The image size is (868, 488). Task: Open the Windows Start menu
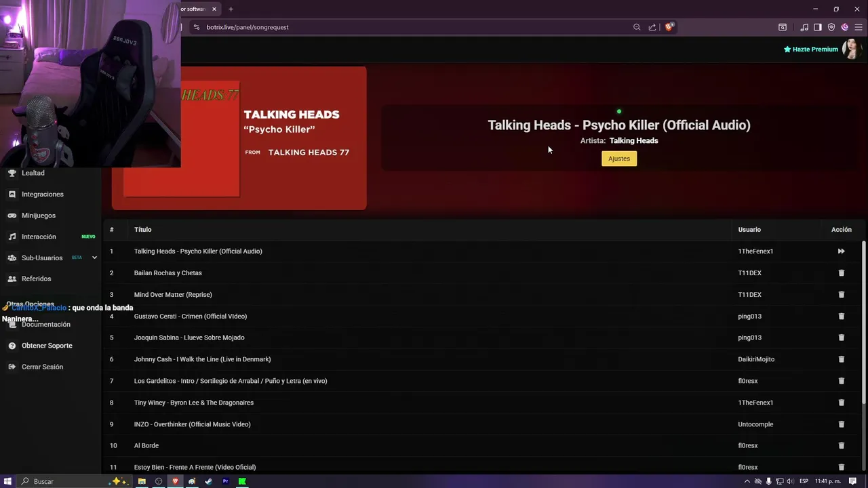(7, 481)
